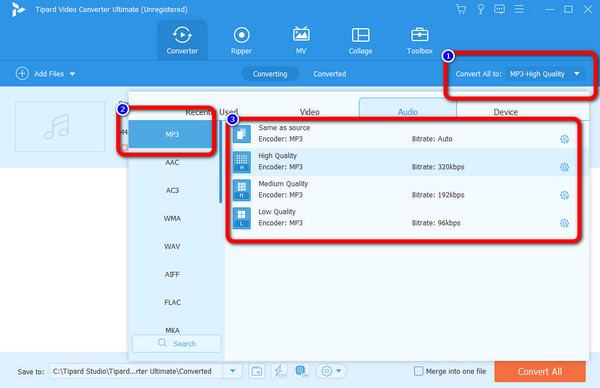This screenshot has height=388, width=600.
Task: Click the Tipard app logo
Action: click(18, 10)
